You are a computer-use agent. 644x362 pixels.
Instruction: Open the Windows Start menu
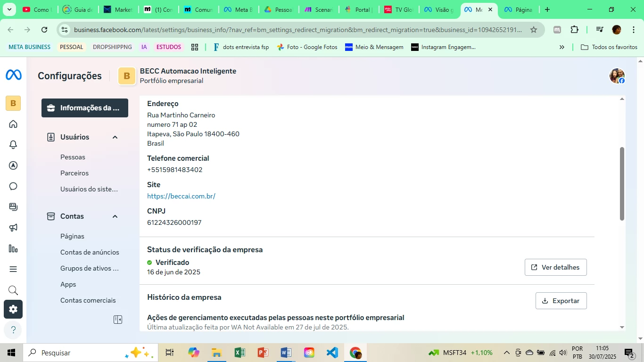[11, 353]
